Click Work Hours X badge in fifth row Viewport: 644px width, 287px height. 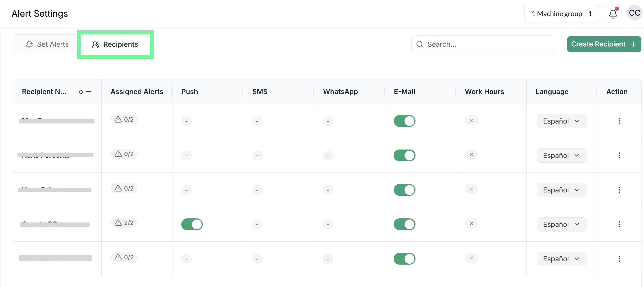tap(472, 258)
